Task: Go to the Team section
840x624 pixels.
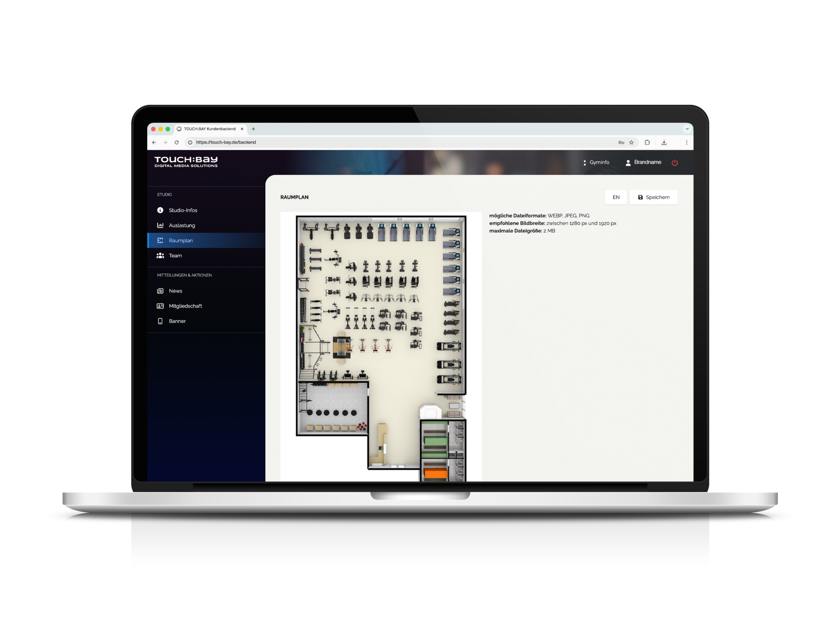Action: (x=175, y=255)
